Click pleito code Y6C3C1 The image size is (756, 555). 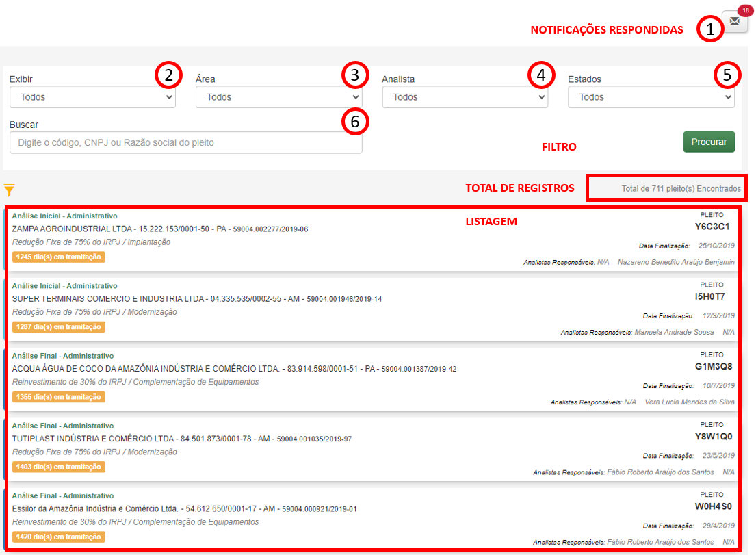[x=712, y=227]
